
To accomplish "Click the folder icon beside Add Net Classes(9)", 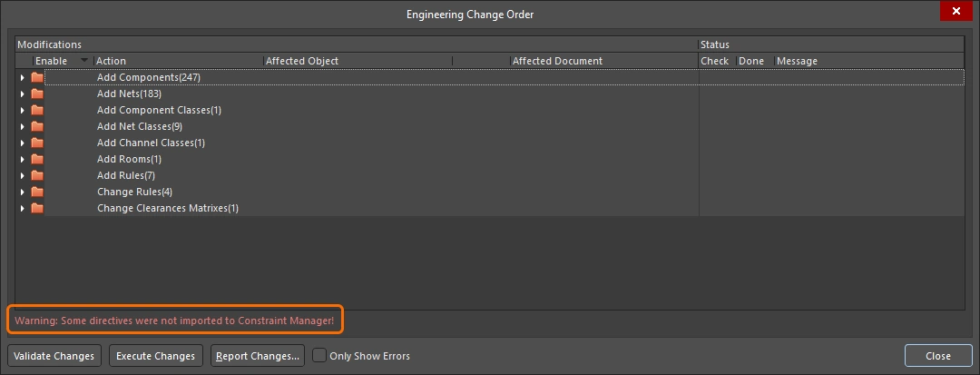I will tap(37, 126).
